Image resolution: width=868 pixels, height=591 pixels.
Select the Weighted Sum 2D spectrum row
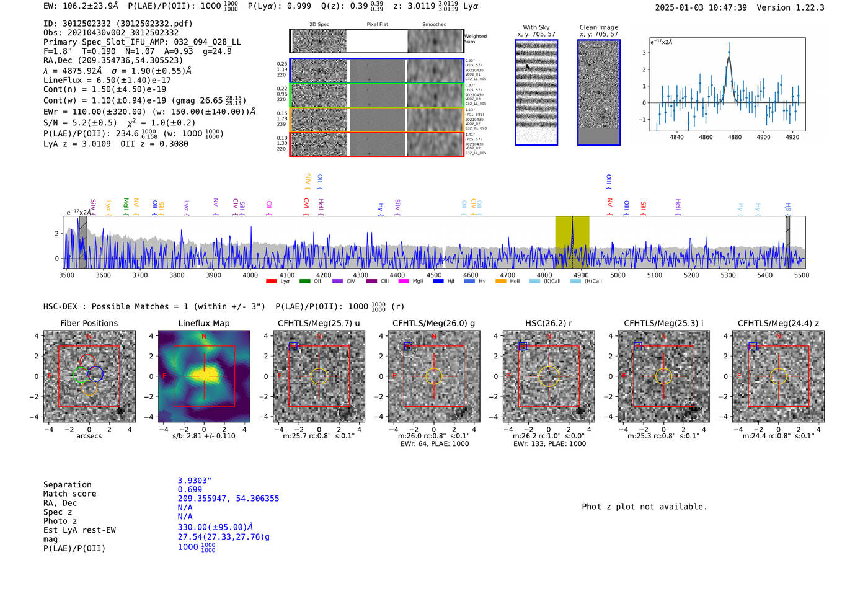tap(377, 41)
